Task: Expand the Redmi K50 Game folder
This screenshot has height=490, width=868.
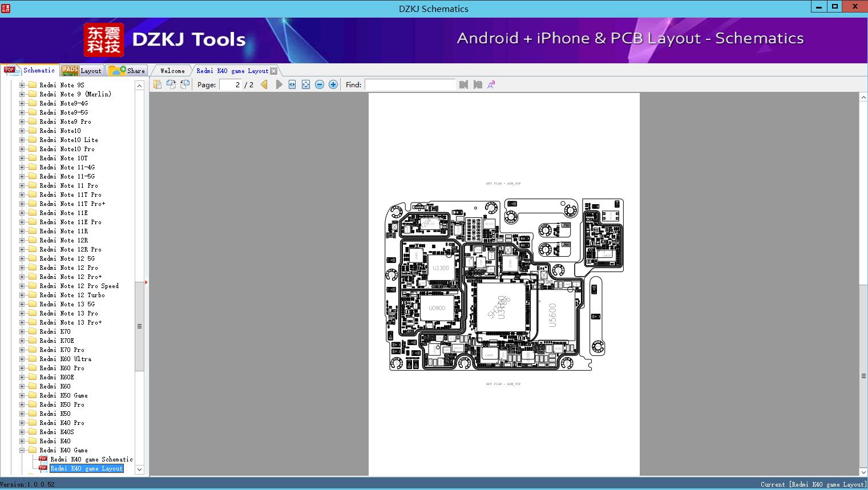Action: (22, 395)
